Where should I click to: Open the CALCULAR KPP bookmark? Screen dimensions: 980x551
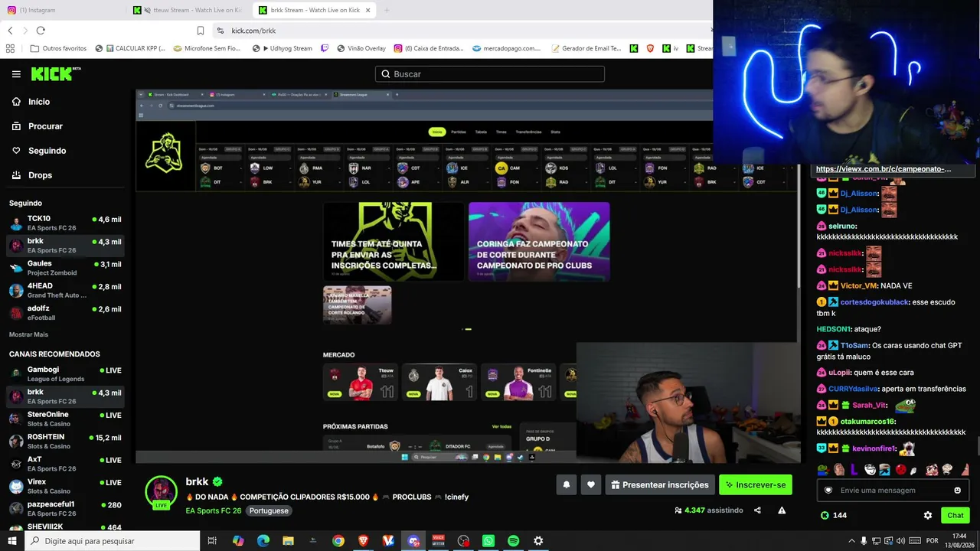pyautogui.click(x=130, y=48)
